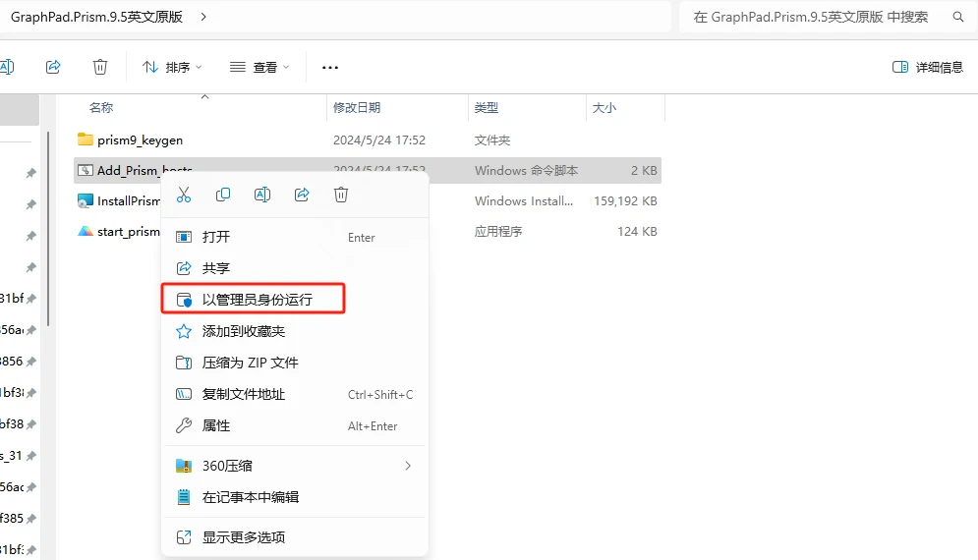Toggle the 详细信息 details pane button
Image resolution: width=978 pixels, height=560 pixels.
(928, 67)
